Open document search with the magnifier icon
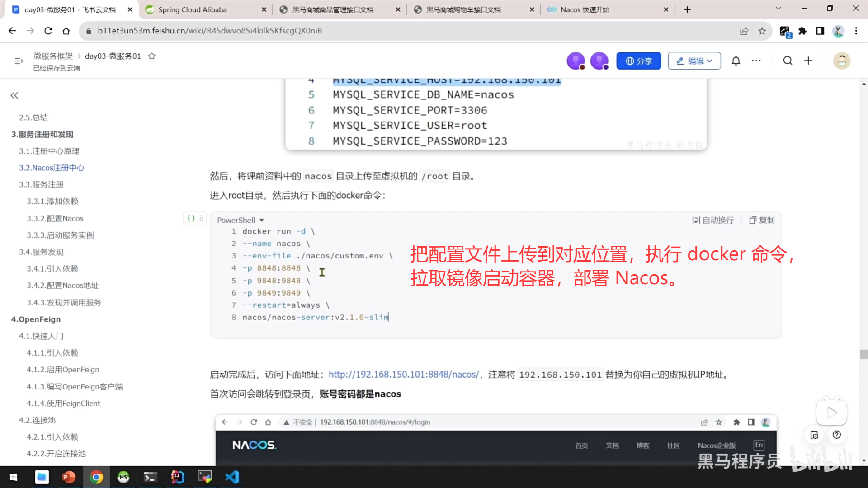The width and height of the screenshot is (868, 488). tap(788, 61)
